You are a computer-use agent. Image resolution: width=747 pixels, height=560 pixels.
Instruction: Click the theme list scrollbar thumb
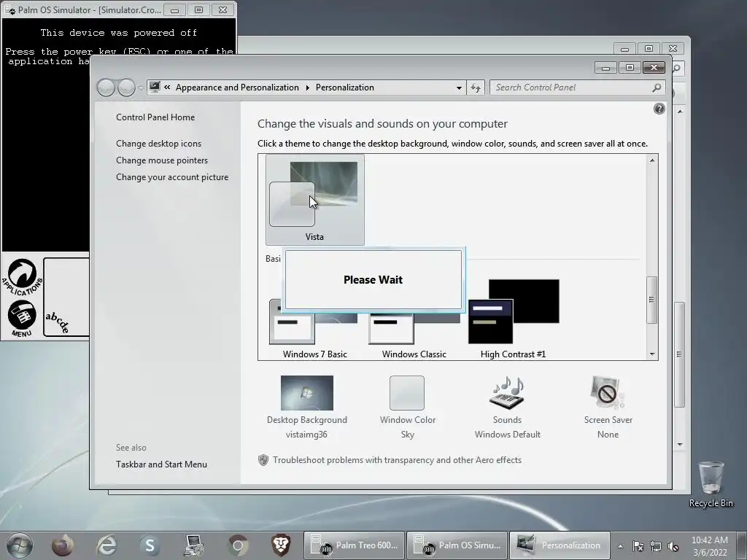point(651,300)
